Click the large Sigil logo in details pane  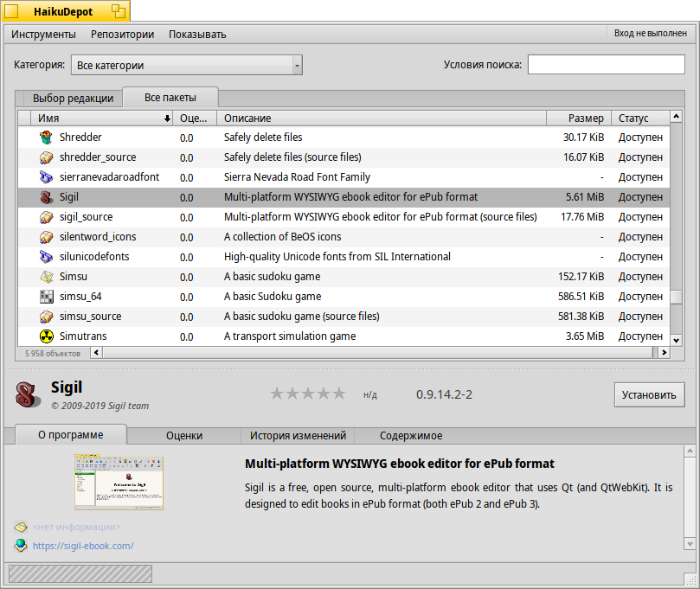pyautogui.click(x=28, y=394)
